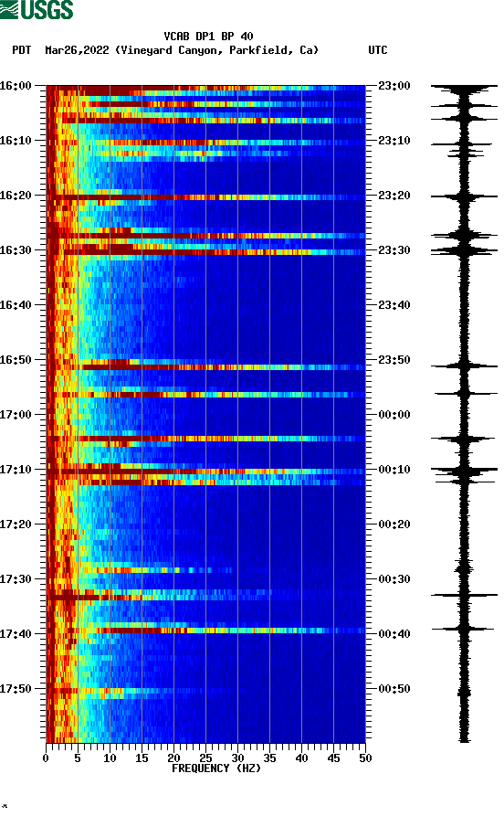Click the 40 Hz frequency axis label
The width and height of the screenshot is (504, 816).
pos(301,758)
